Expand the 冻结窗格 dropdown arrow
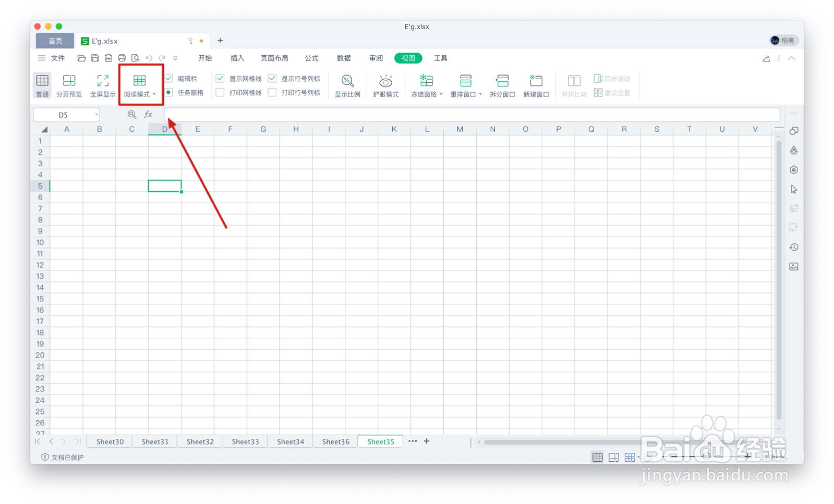 (x=441, y=94)
